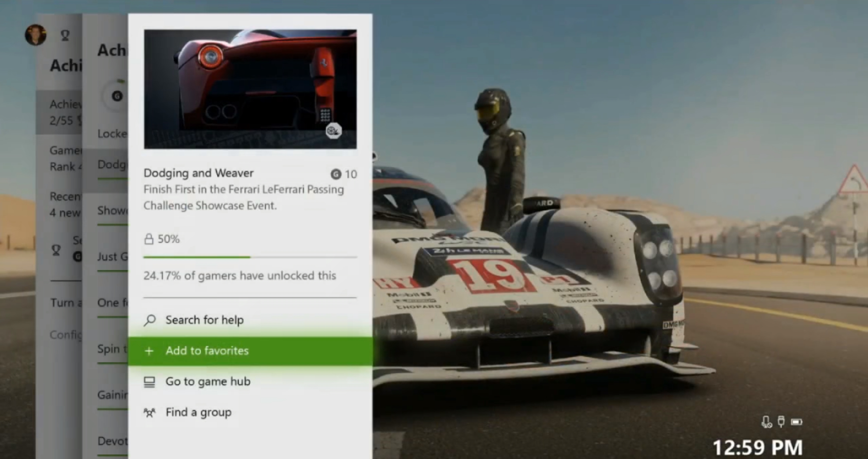Click the circular gamerscore G icon in the achievements list panel

coord(117,96)
